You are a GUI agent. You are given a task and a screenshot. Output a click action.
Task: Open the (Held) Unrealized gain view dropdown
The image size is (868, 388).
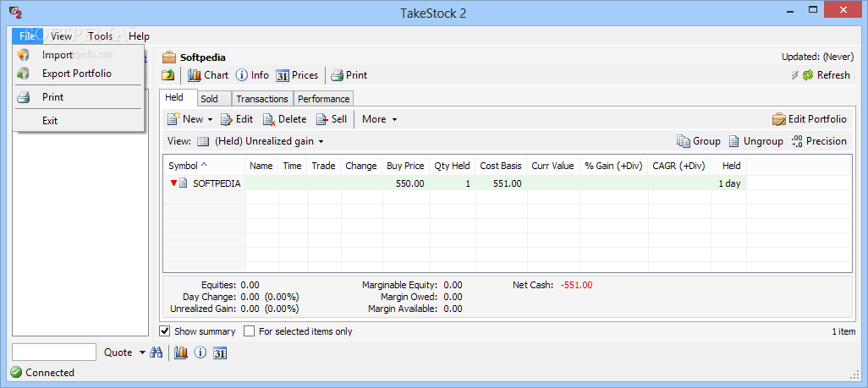click(269, 141)
